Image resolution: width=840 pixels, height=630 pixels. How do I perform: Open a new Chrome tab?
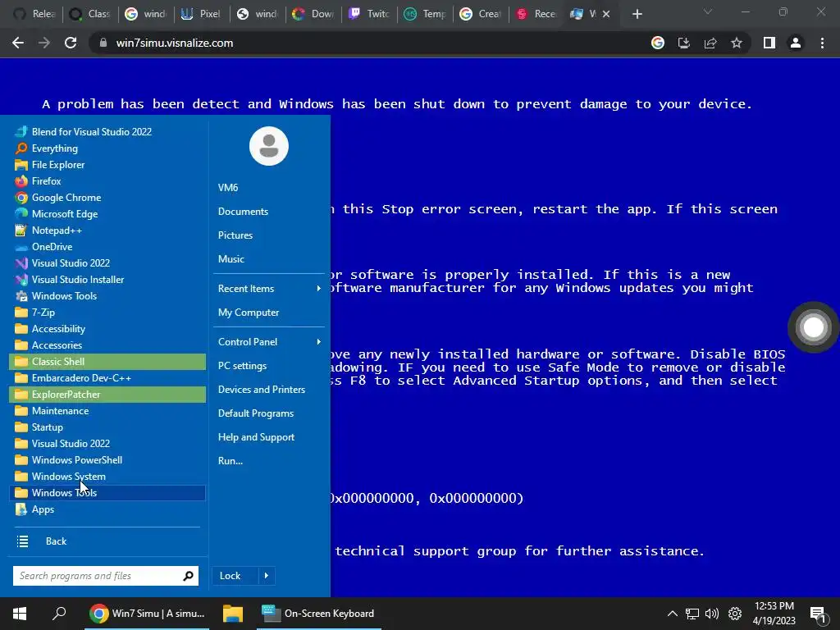[x=637, y=14]
